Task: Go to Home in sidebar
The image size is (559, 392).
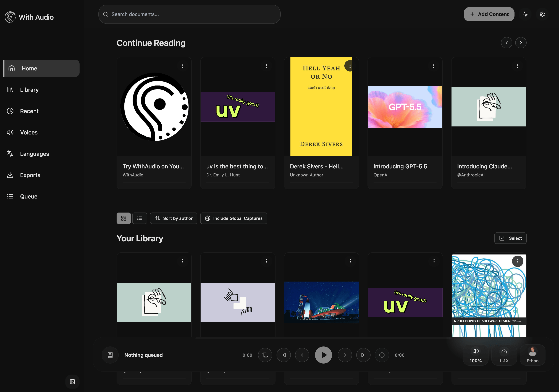Action: [x=41, y=68]
